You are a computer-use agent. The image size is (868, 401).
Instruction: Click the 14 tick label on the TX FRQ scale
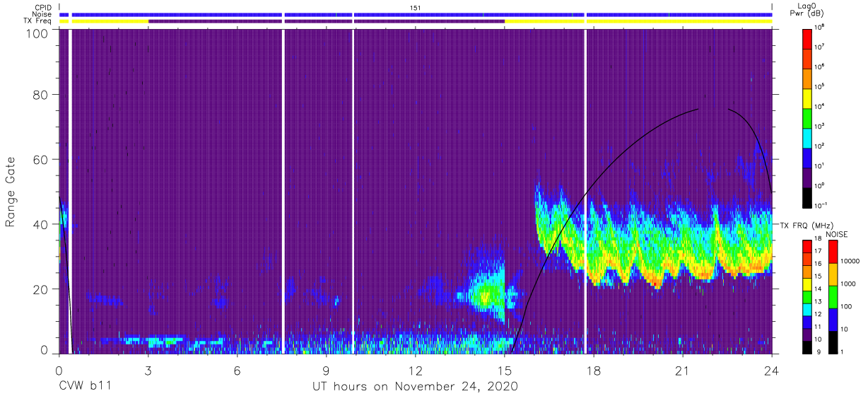coord(819,290)
